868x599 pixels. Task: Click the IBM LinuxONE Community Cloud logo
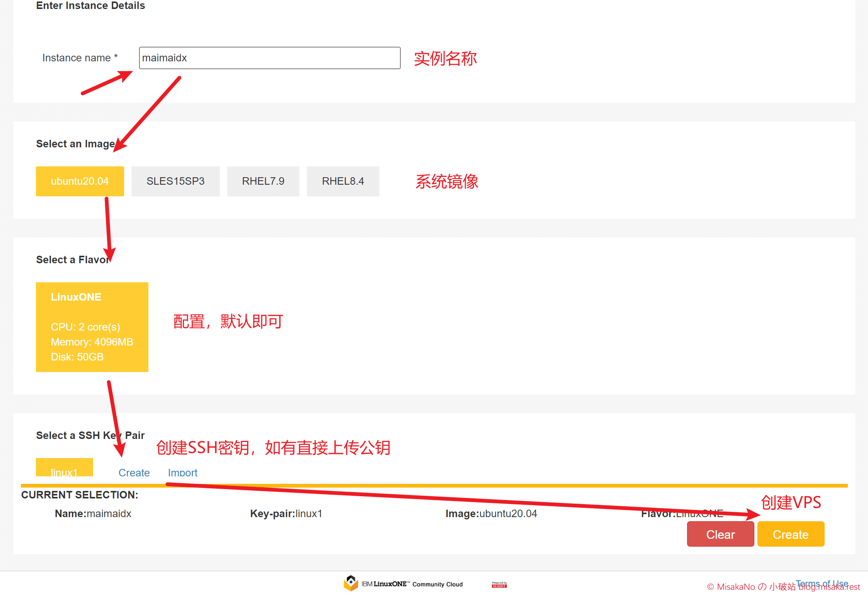(x=403, y=584)
